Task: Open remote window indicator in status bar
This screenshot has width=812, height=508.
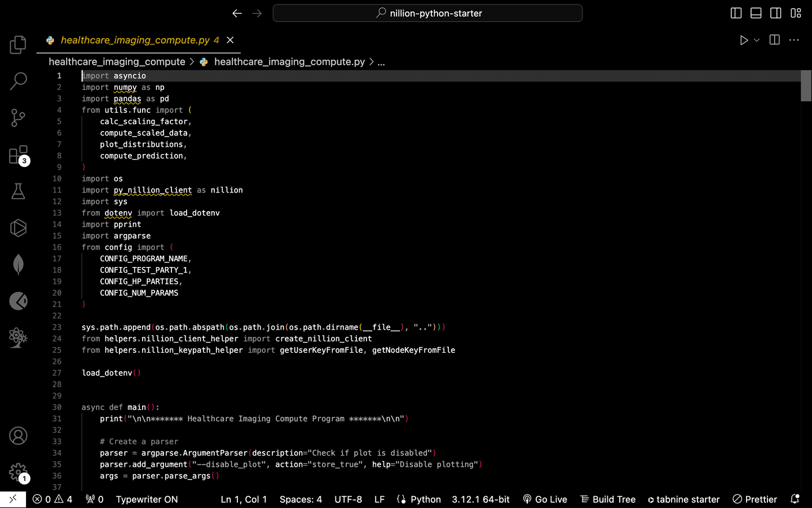Action: point(12,499)
